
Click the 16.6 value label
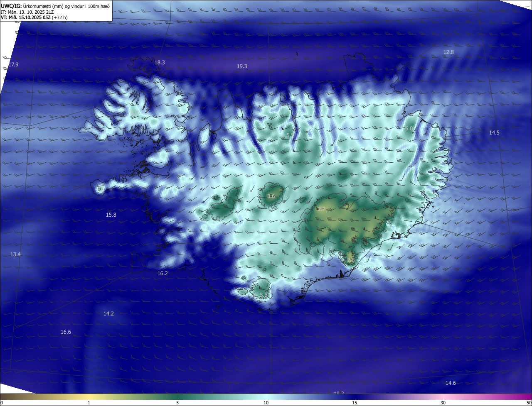coord(66,332)
